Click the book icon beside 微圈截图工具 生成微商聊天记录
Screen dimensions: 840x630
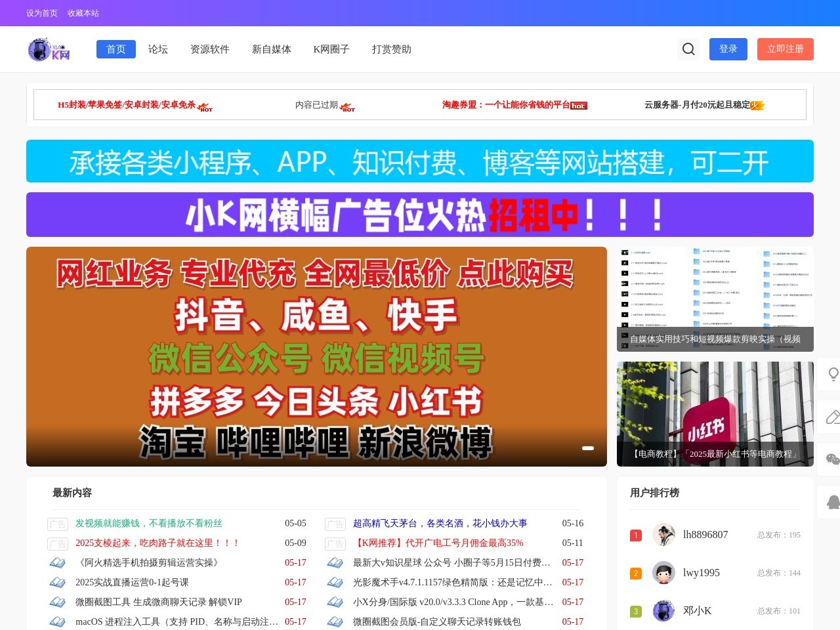[x=58, y=602]
